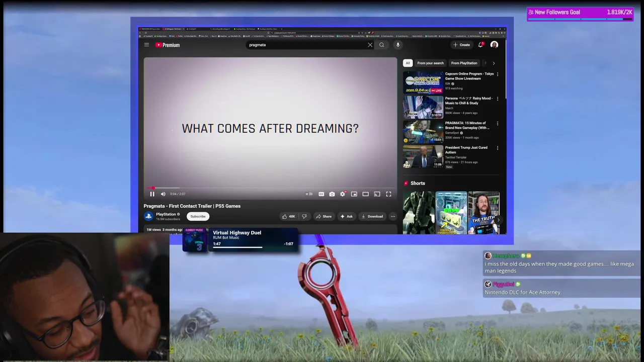Open President Trump video thumbnail
This screenshot has height=362, width=644.
tap(423, 156)
